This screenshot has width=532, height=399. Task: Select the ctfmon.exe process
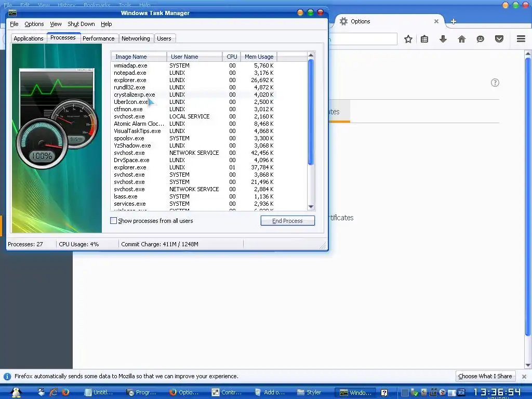point(193,109)
